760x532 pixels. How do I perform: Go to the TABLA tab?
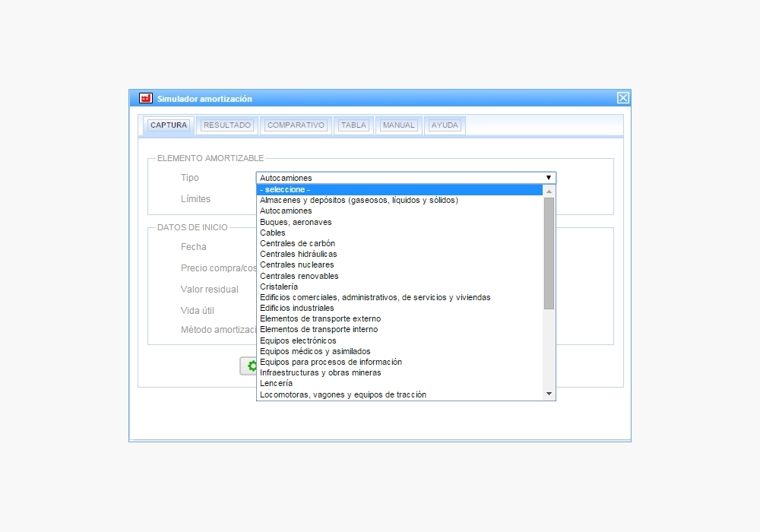point(353,125)
